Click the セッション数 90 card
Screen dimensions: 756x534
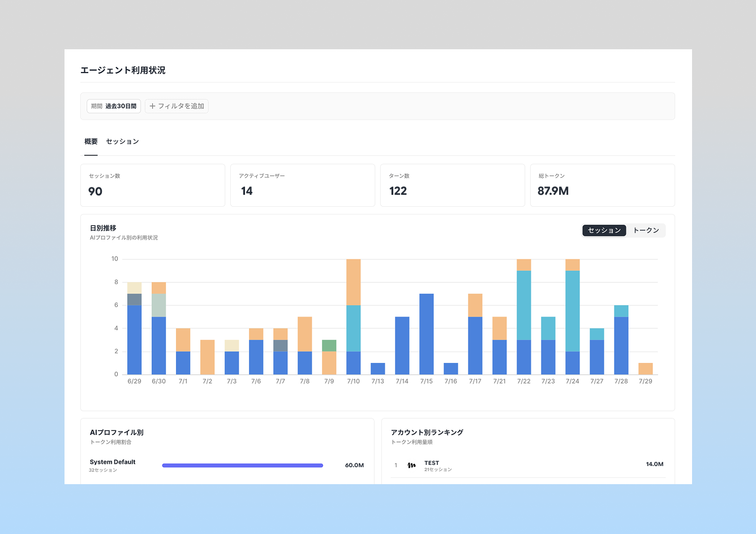(x=153, y=185)
